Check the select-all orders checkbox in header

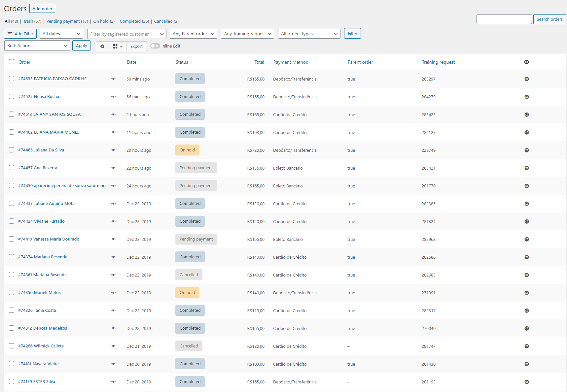coord(12,62)
